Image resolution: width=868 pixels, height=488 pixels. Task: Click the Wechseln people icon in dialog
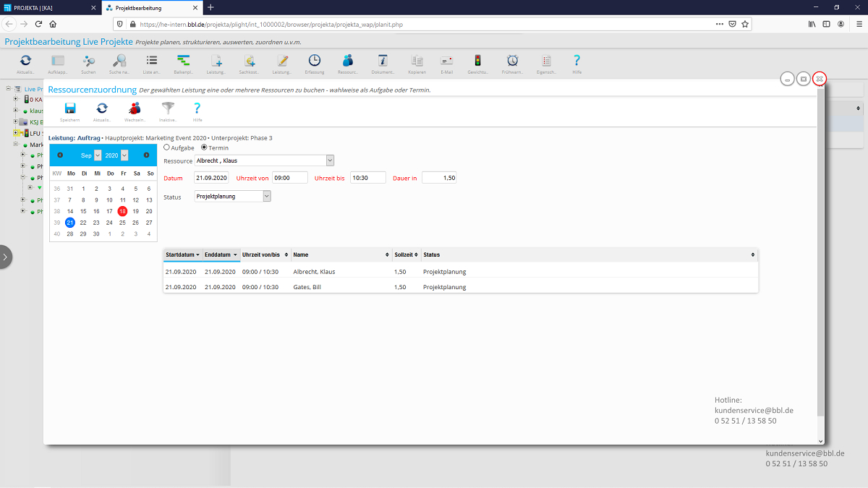click(135, 108)
